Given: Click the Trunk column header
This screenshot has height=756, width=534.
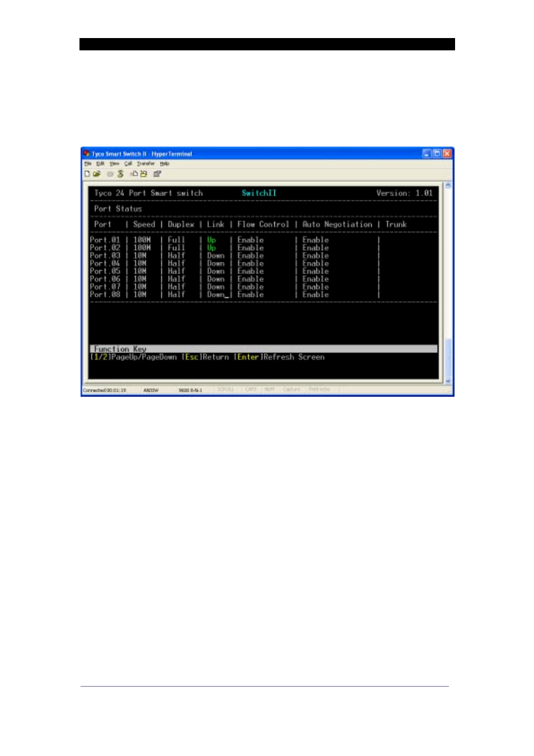Looking at the screenshot, I should (x=396, y=224).
